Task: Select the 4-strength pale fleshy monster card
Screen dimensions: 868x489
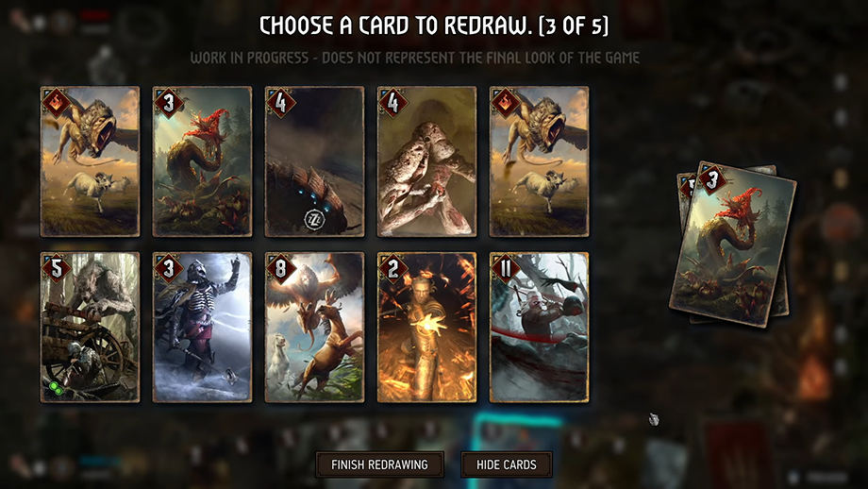Action: (x=426, y=161)
